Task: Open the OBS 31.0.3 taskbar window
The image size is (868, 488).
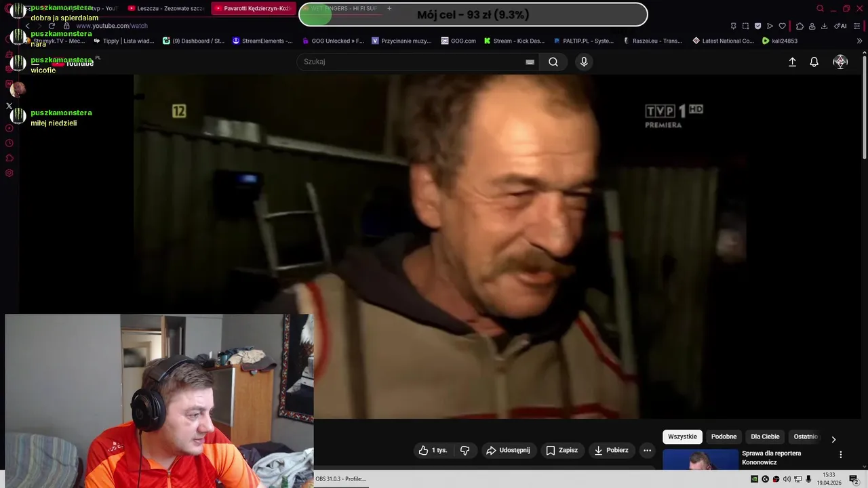Action: click(341, 479)
